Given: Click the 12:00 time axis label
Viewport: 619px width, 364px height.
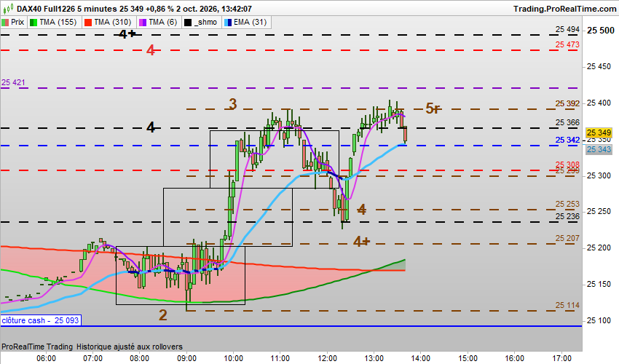Looking at the screenshot, I should [x=327, y=358].
